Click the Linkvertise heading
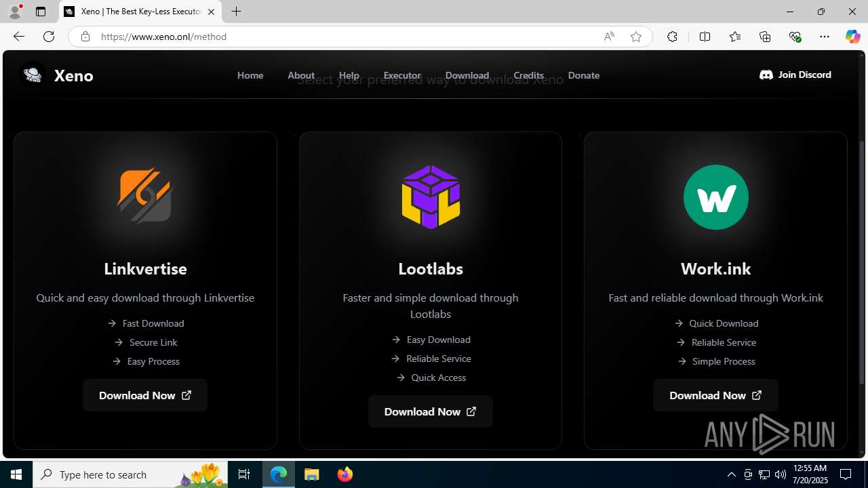 point(145,268)
